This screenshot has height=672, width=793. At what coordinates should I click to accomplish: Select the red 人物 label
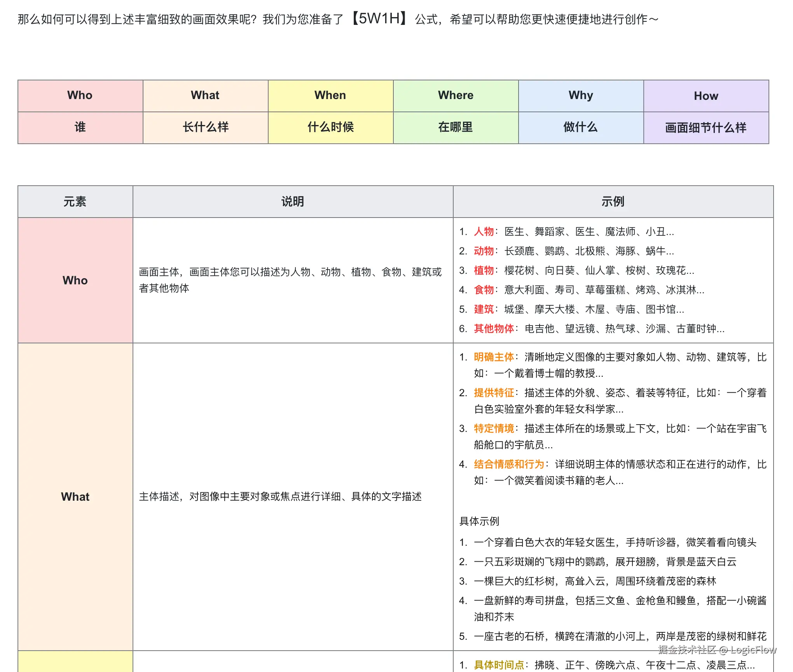pyautogui.click(x=483, y=232)
